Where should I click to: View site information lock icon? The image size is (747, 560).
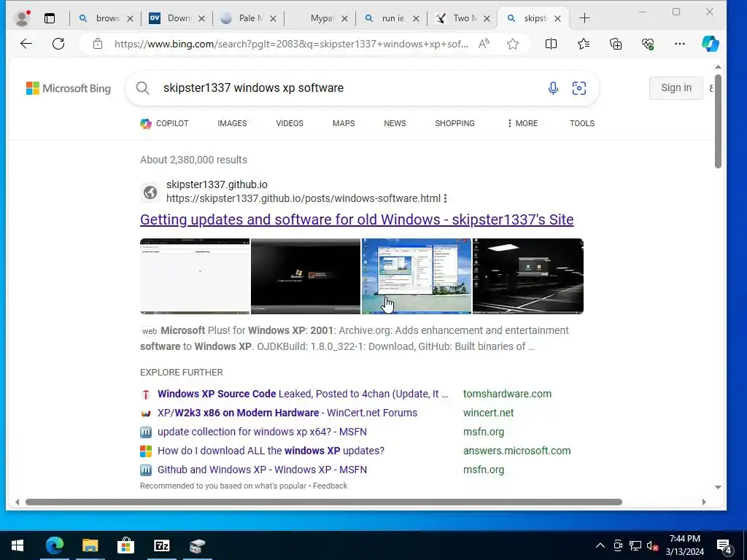[x=98, y=44]
